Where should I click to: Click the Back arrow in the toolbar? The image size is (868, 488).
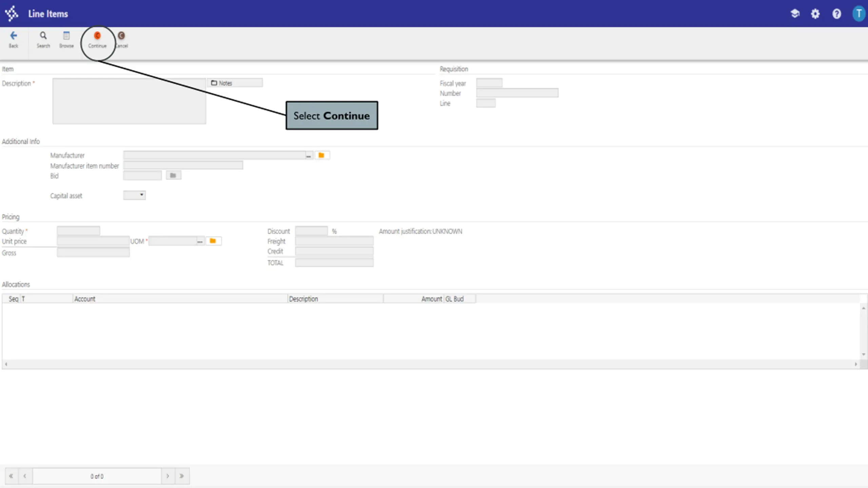14,40
